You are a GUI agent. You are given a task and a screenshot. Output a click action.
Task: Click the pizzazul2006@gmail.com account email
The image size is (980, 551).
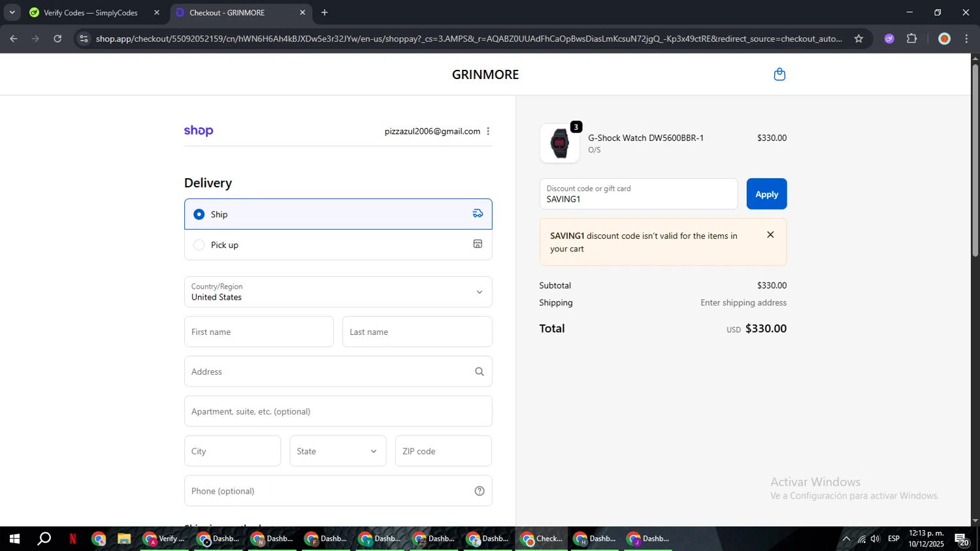433,131
